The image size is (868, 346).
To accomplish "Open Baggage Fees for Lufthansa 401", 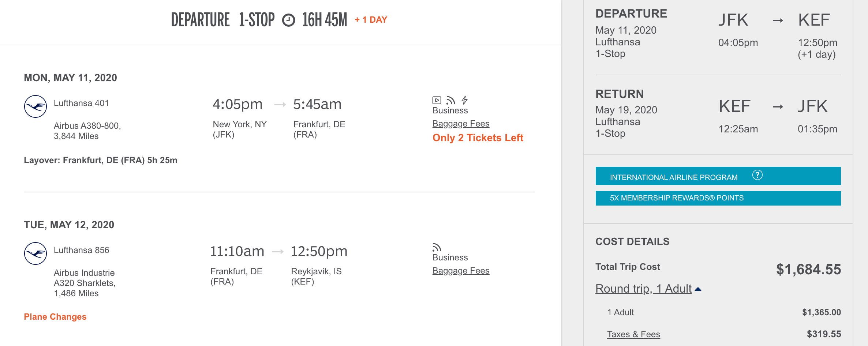I will [x=461, y=124].
